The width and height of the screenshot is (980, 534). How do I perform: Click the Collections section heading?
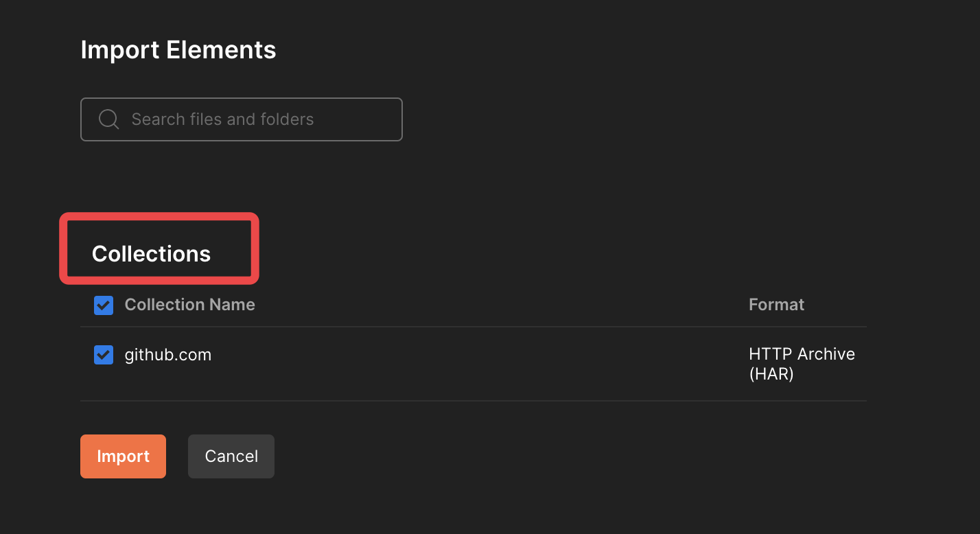coord(151,254)
